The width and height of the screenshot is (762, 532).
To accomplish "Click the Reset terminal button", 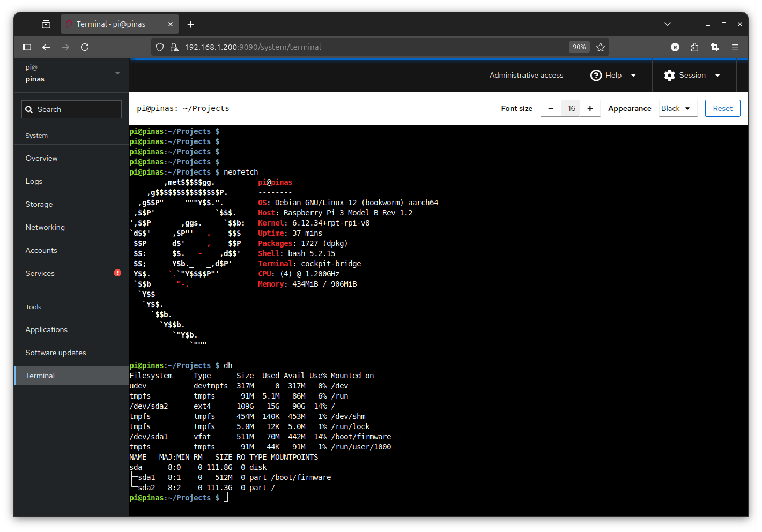I will 722,108.
